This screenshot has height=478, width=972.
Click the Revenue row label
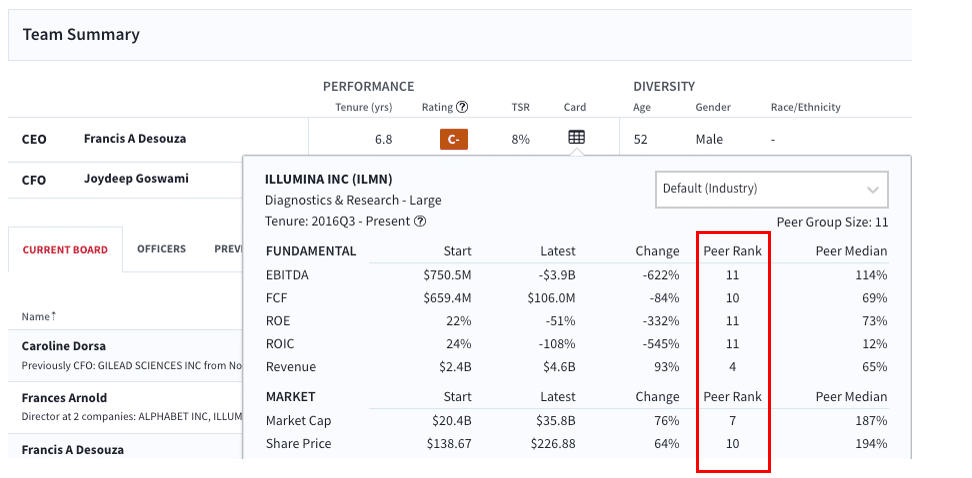[291, 367]
